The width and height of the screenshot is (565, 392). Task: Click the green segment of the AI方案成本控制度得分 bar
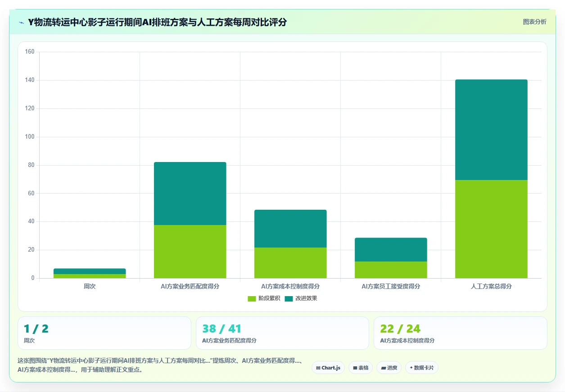point(290,263)
